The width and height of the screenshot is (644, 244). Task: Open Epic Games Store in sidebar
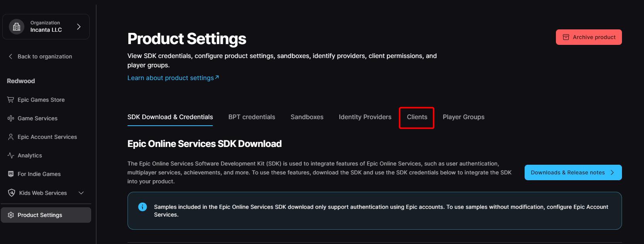tap(41, 100)
